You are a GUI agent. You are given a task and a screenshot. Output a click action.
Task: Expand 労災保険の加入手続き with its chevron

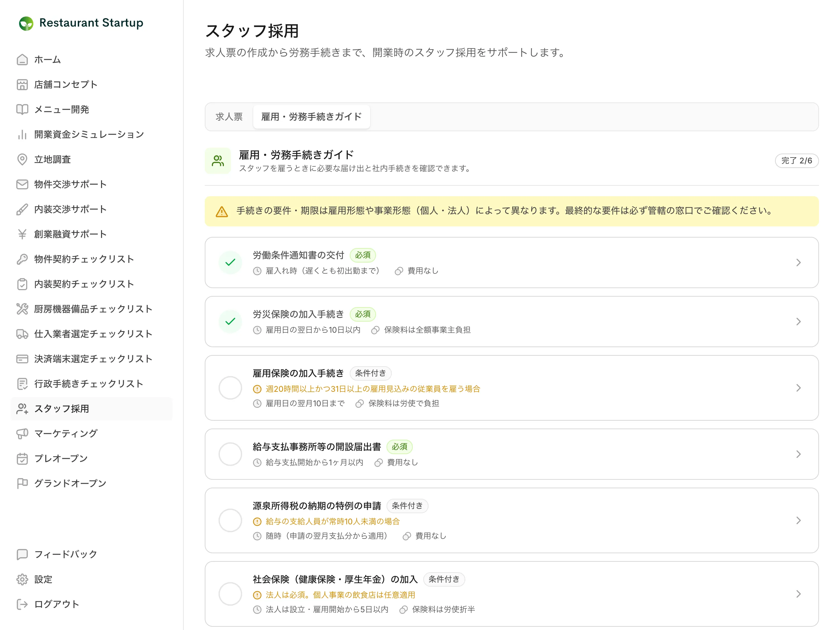798,322
